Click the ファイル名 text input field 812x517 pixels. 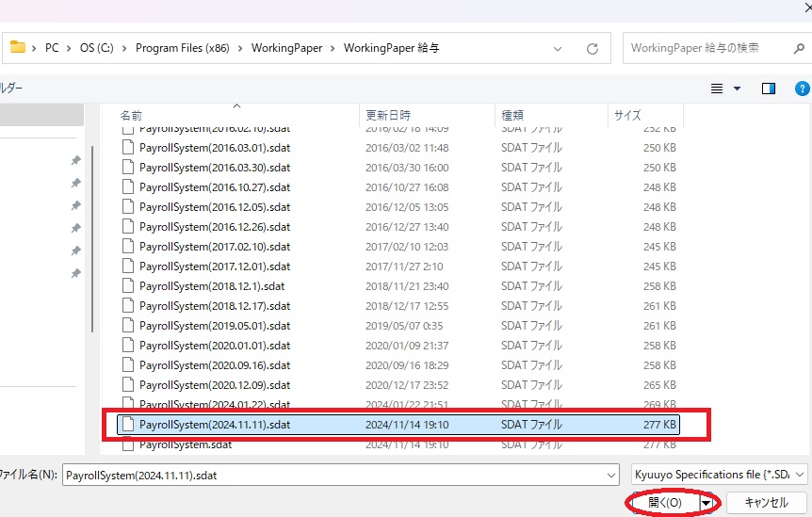coord(339,474)
